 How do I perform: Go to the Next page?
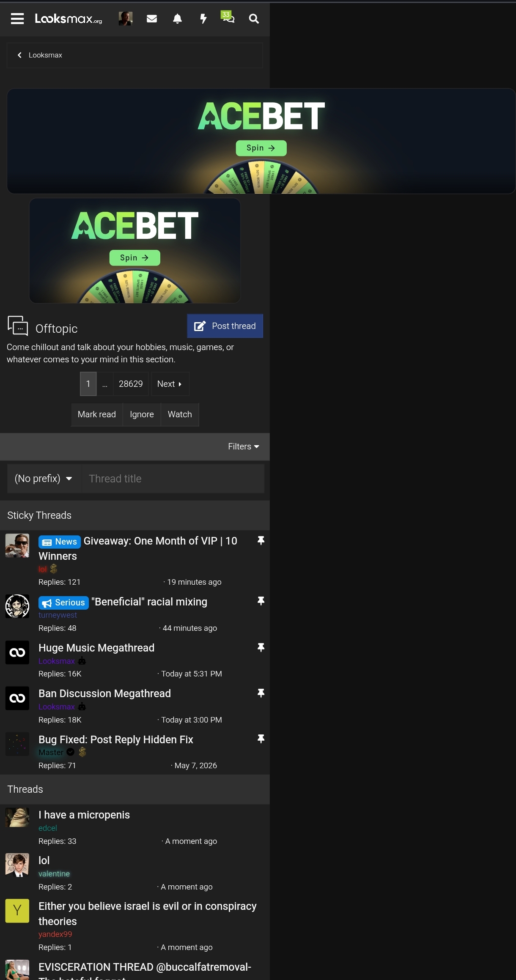170,384
